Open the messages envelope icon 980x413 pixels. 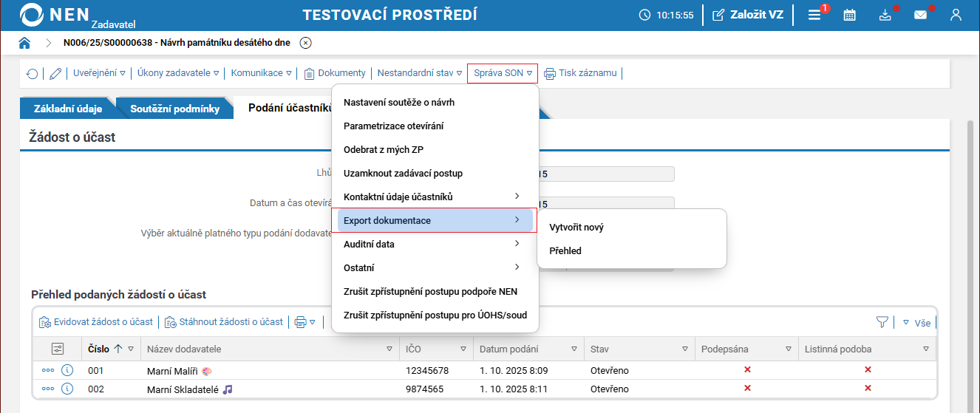click(x=920, y=15)
